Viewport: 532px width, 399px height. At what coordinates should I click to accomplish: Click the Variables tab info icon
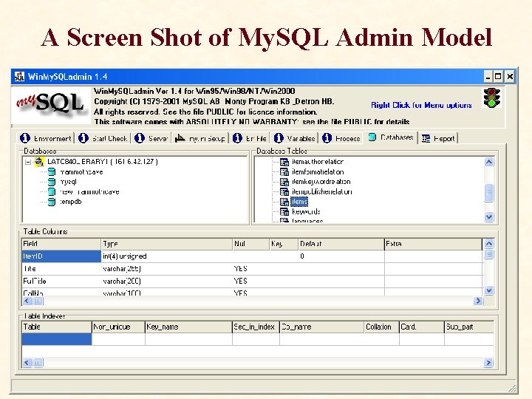pos(279,138)
